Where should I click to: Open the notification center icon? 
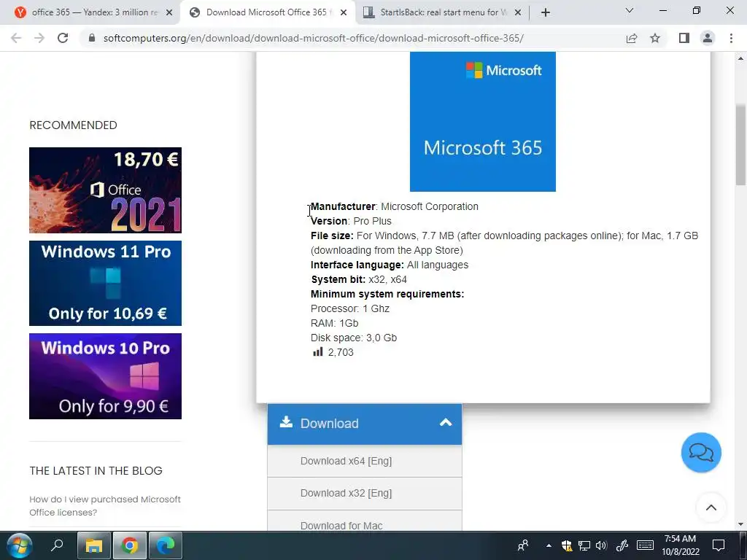click(719, 545)
